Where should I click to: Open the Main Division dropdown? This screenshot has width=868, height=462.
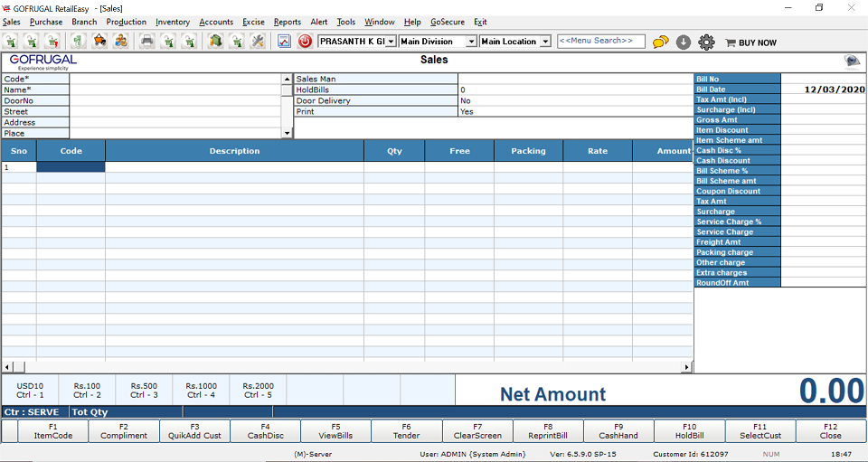tap(471, 42)
